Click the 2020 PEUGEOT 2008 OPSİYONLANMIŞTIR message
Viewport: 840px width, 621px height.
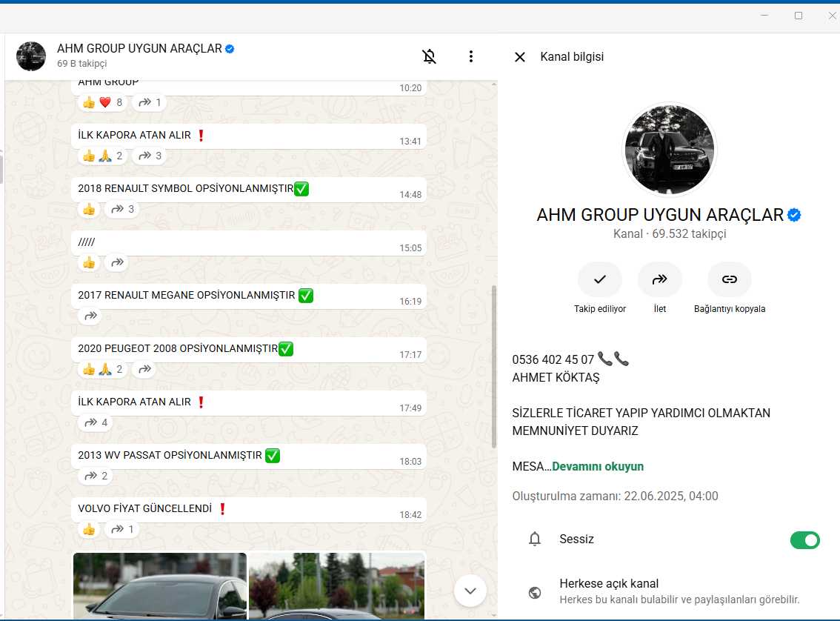tap(249, 350)
